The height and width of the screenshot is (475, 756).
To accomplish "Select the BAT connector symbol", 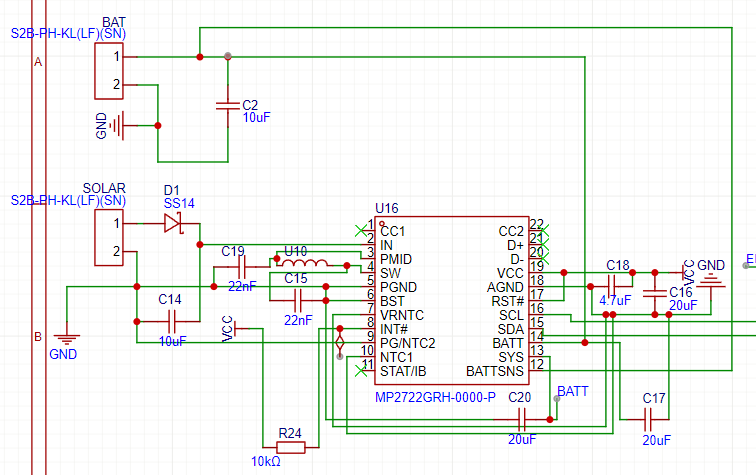I will 112,70.
